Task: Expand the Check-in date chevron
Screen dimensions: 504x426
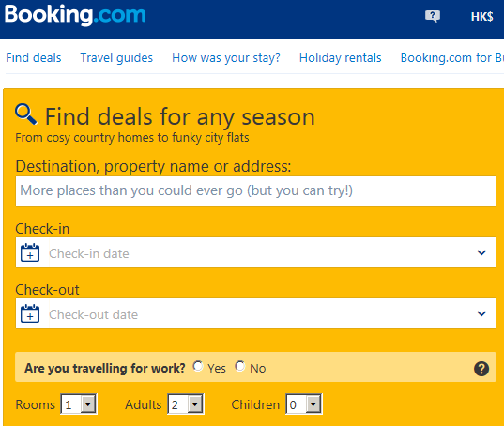Action: coord(481,252)
